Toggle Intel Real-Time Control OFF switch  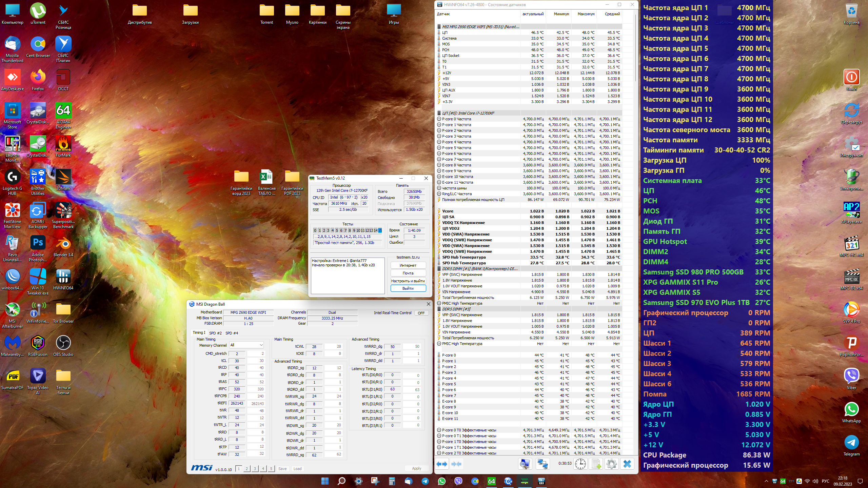pos(421,313)
